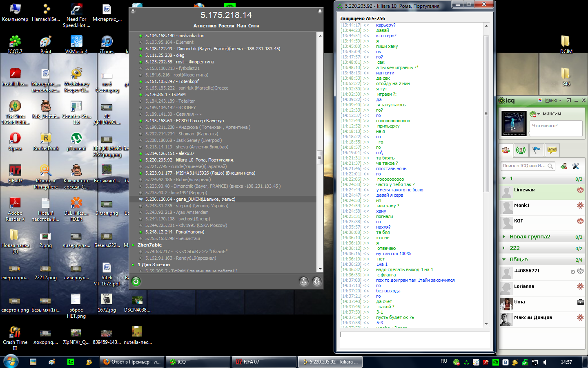The width and height of the screenshot is (588, 368).
Task: Open Hamachi settings gear icon
Action: 317,281
